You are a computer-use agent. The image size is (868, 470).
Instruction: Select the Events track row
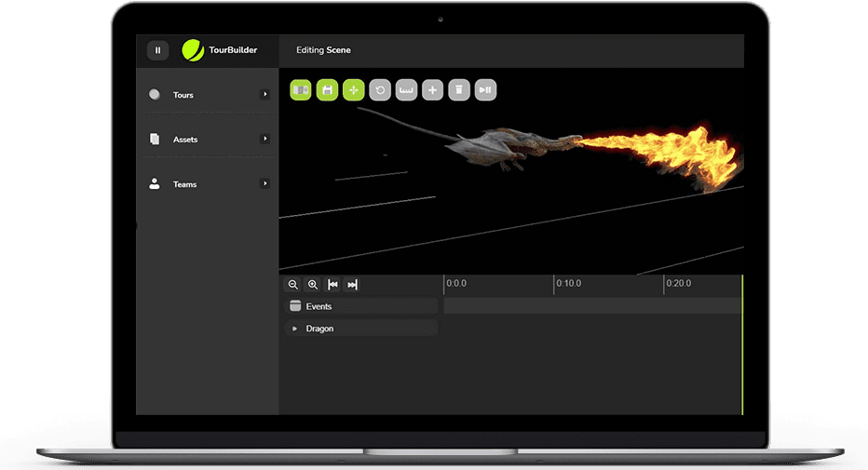361,306
